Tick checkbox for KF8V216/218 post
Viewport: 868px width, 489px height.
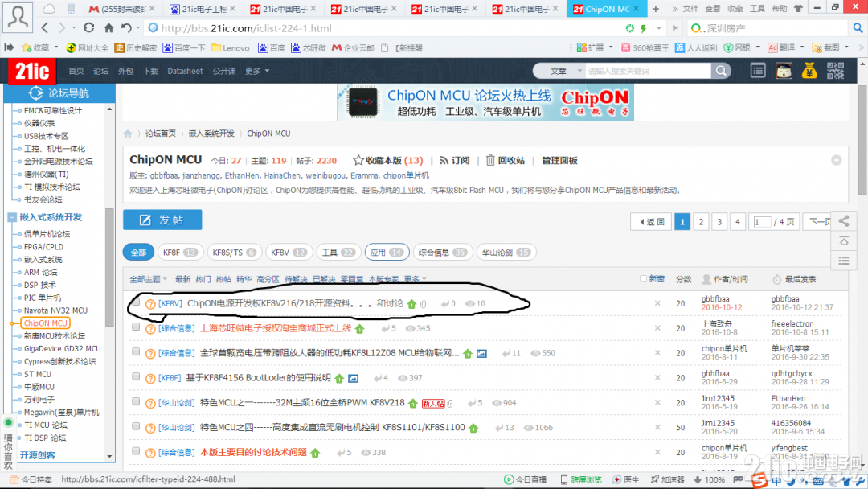click(x=136, y=302)
